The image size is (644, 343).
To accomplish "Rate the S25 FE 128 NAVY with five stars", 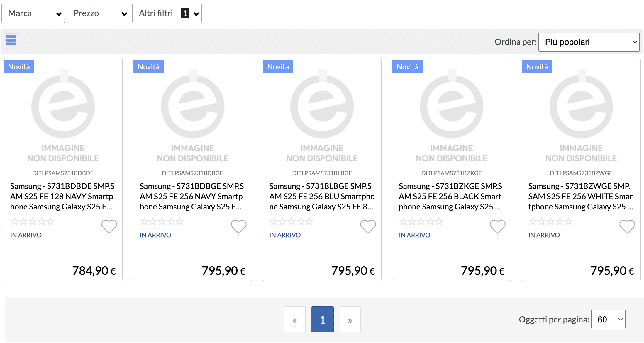I will (50, 222).
